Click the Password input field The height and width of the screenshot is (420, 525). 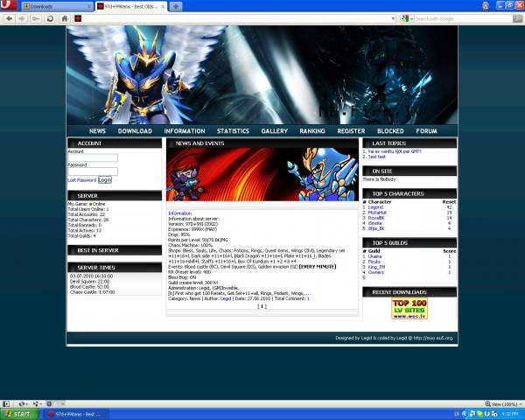pyautogui.click(x=93, y=171)
